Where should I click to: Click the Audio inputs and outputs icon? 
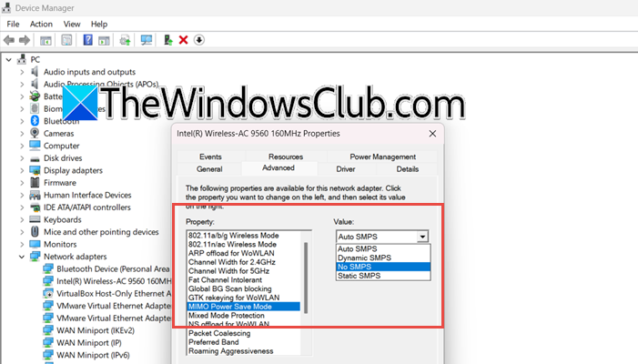pyautogui.click(x=35, y=72)
